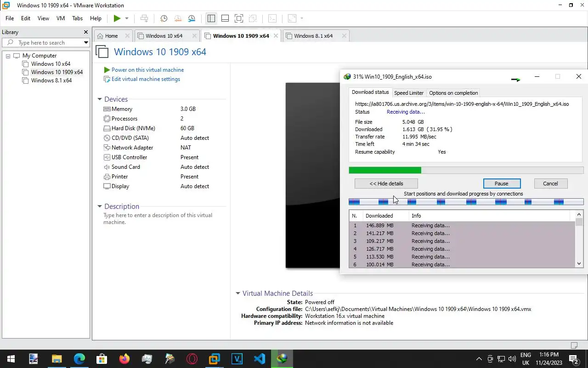Open the Help menu
Screen dimensions: 588x368
click(x=96, y=18)
